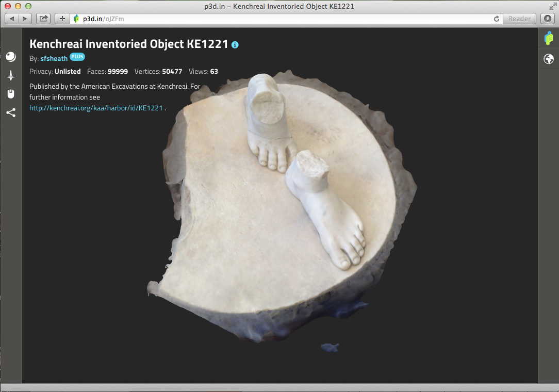
Task: Click the Reader button in address bar
Action: point(519,19)
